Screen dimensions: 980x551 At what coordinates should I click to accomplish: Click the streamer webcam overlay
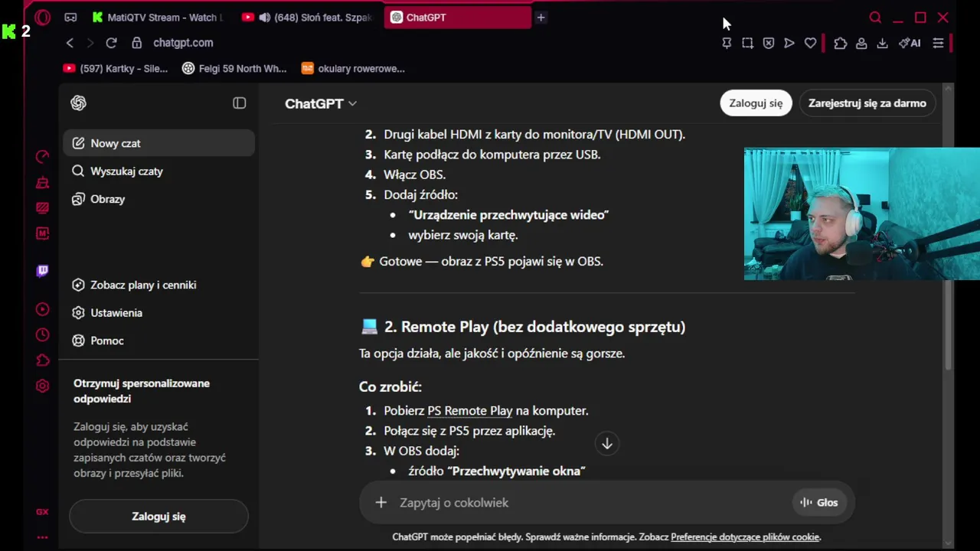pyautogui.click(x=862, y=214)
